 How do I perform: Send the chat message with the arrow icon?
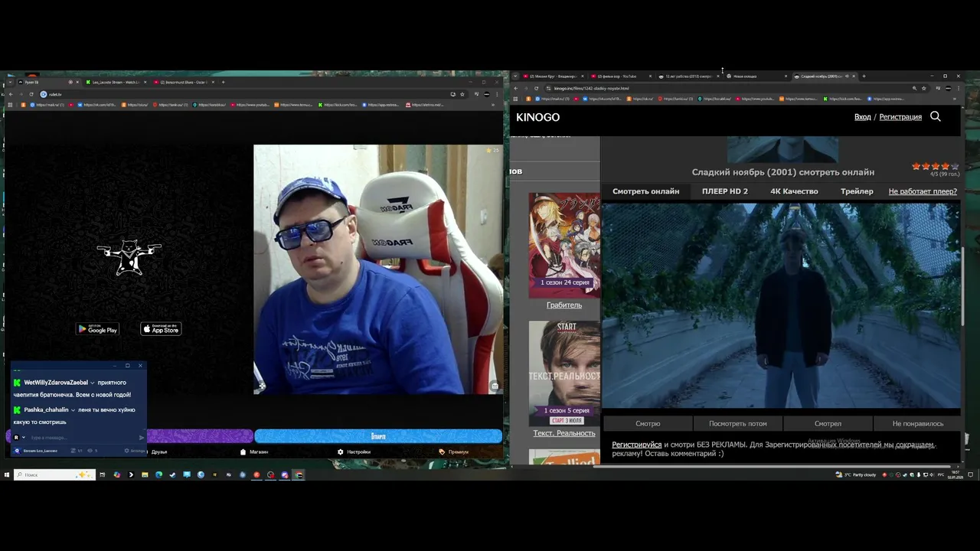click(x=141, y=438)
